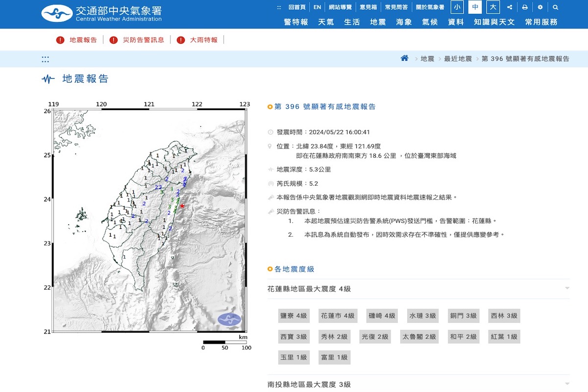Click the Central Weather Administration logo
588x392 pixels.
101,14
